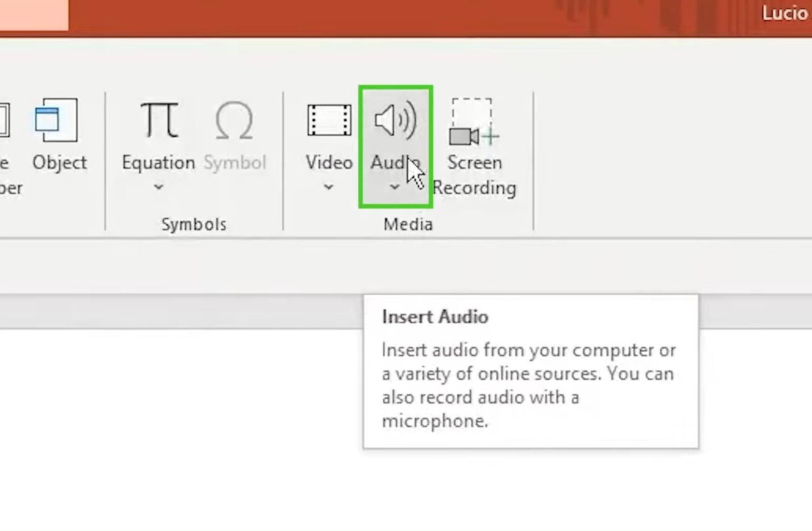Open the Video dropdown chevron

[328, 187]
